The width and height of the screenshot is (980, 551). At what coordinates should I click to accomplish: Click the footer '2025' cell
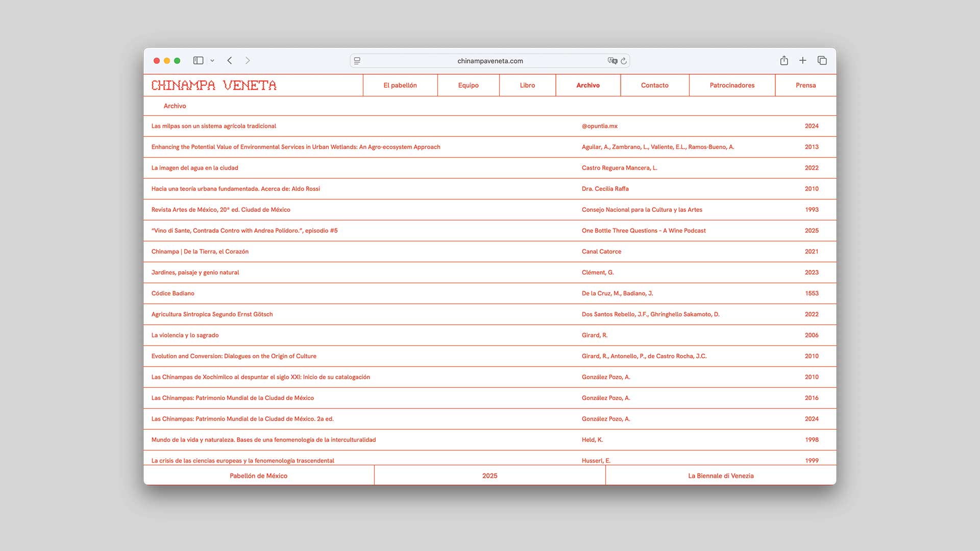click(x=489, y=475)
